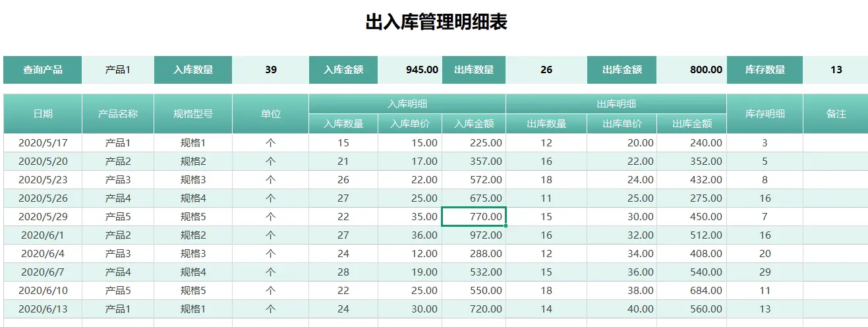The image size is (868, 327).
Task: Click the title 出入库管理明细表
Action: [x=436, y=22]
